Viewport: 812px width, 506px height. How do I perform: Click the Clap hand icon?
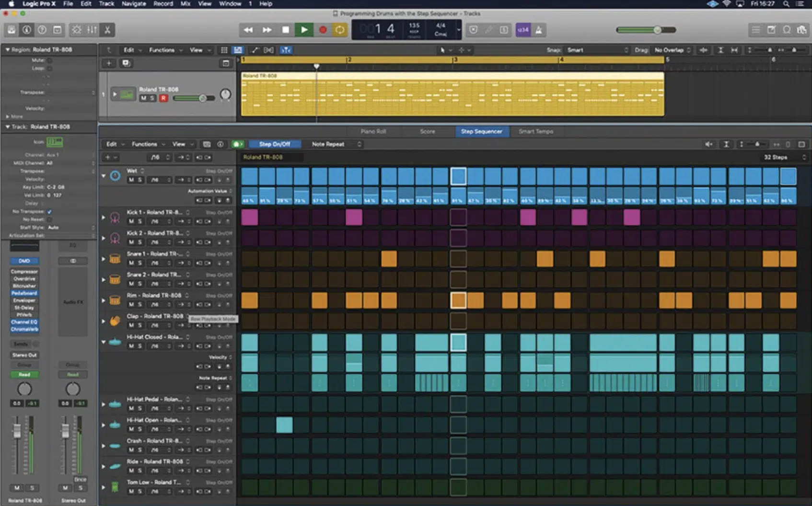(115, 321)
